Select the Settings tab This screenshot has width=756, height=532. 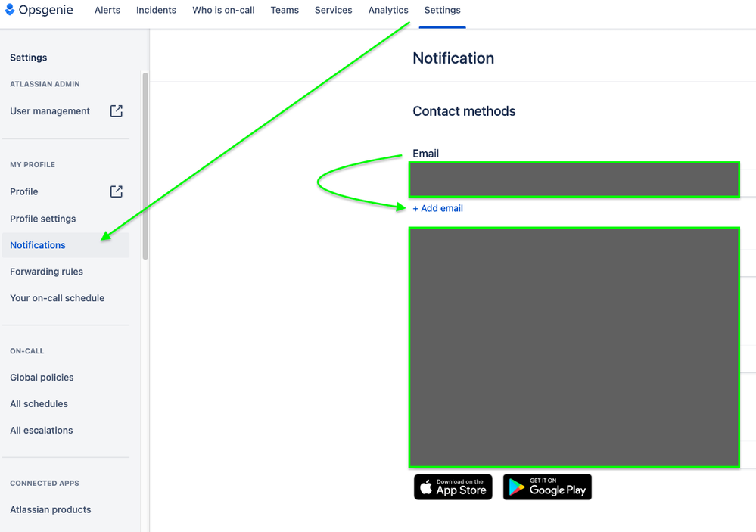pyautogui.click(x=442, y=10)
